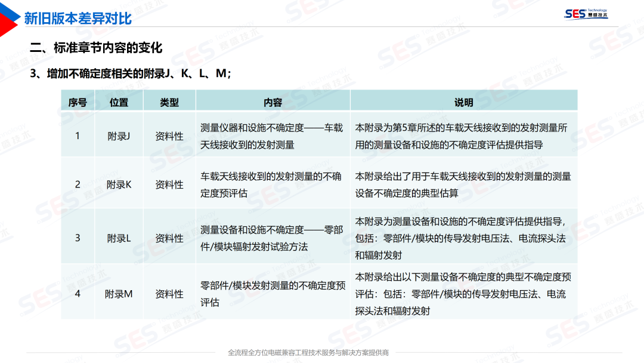This screenshot has width=644, height=363.
Task: Select the 附录M cell
Action: click(x=119, y=294)
